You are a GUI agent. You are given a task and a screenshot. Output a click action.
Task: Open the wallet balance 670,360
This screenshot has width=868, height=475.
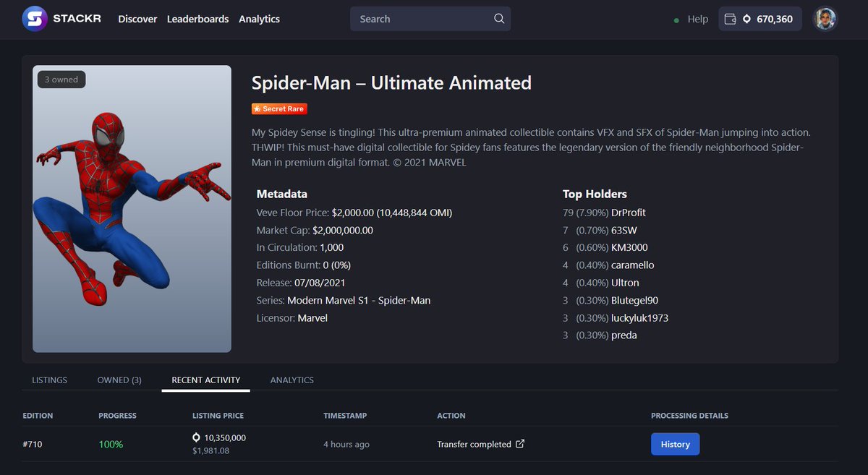[x=760, y=19]
